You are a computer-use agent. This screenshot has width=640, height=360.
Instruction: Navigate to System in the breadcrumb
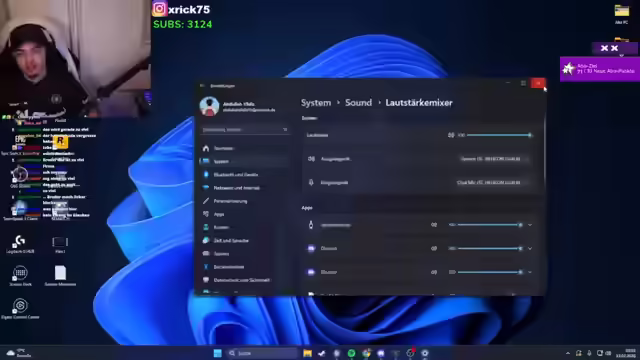click(x=316, y=103)
